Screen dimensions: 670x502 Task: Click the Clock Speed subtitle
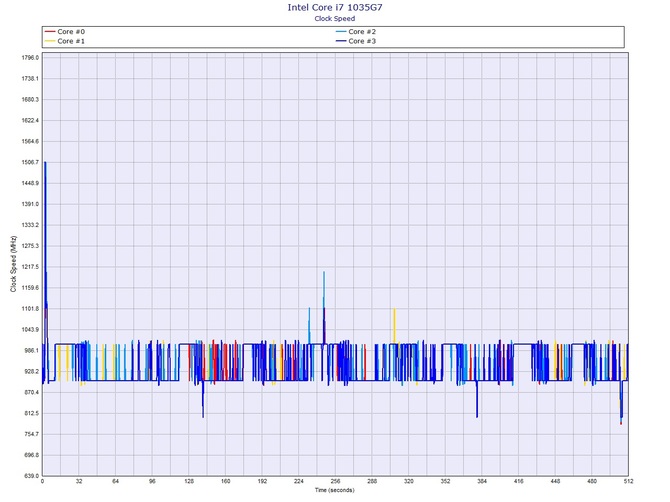click(x=335, y=18)
